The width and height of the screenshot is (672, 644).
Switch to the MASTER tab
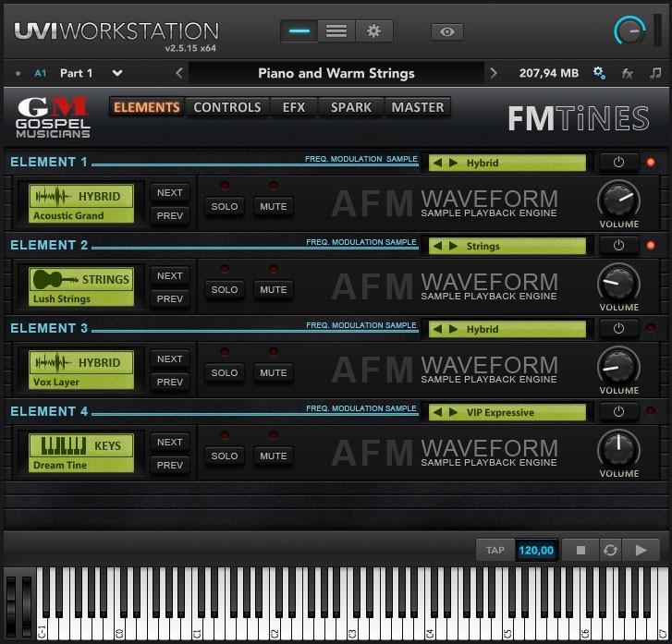point(418,107)
